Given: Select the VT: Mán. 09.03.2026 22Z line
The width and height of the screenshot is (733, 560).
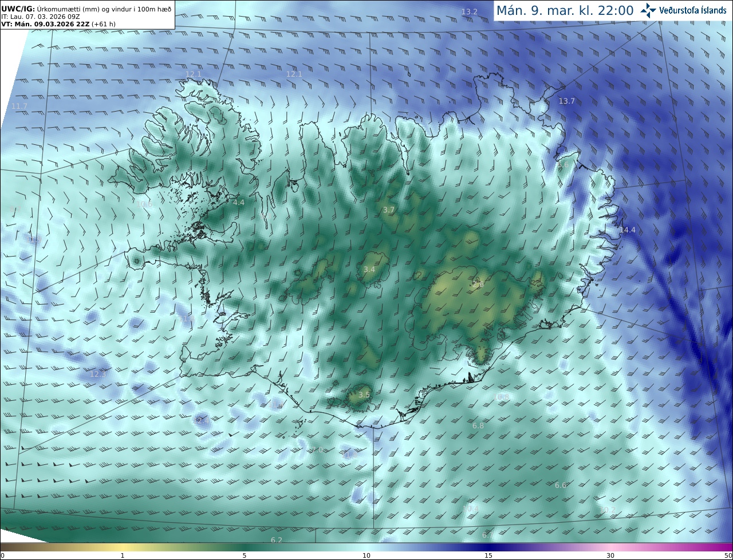Looking at the screenshot, I should pos(57,25).
